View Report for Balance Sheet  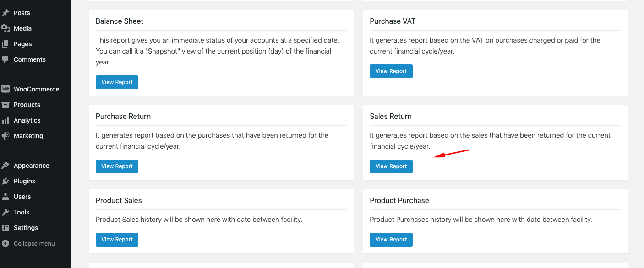[x=117, y=82]
